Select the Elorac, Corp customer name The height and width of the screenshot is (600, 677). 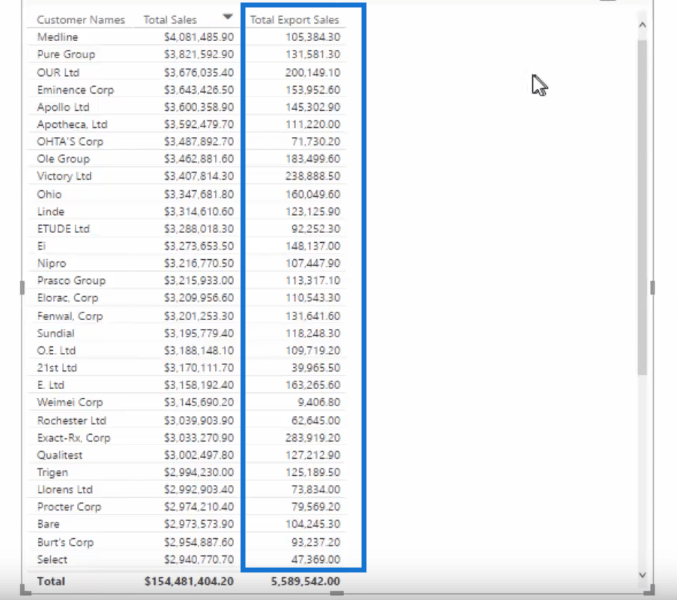pyautogui.click(x=68, y=298)
